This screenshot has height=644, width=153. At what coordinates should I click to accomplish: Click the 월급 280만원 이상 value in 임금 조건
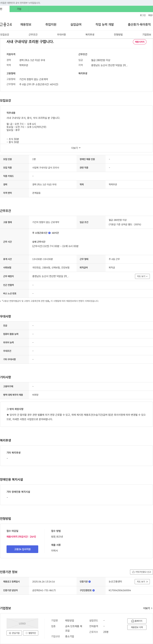coord(118,220)
